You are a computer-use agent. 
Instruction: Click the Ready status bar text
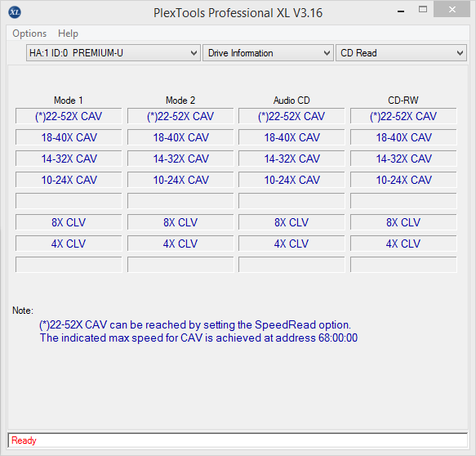(x=24, y=440)
